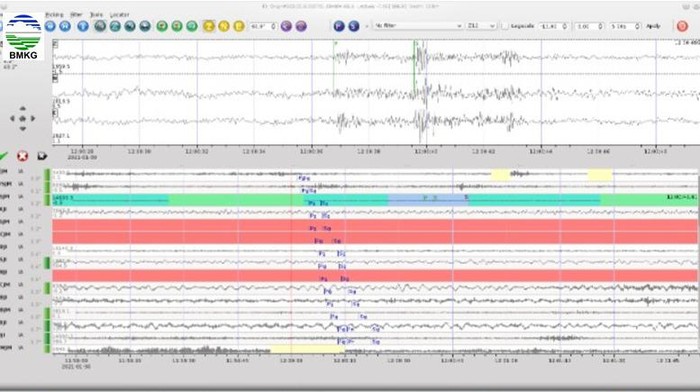Toggle the yellow N component button
700x392 pixels.
[x=224, y=26]
